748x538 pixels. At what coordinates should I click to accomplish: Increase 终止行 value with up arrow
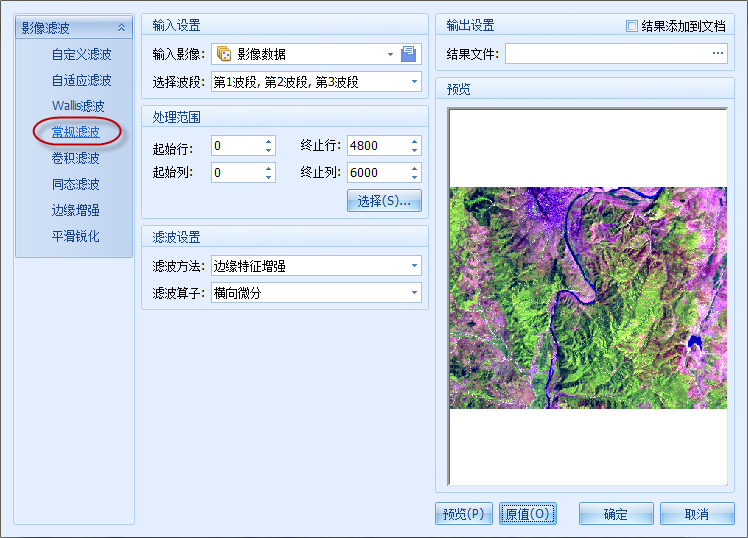tap(414, 141)
